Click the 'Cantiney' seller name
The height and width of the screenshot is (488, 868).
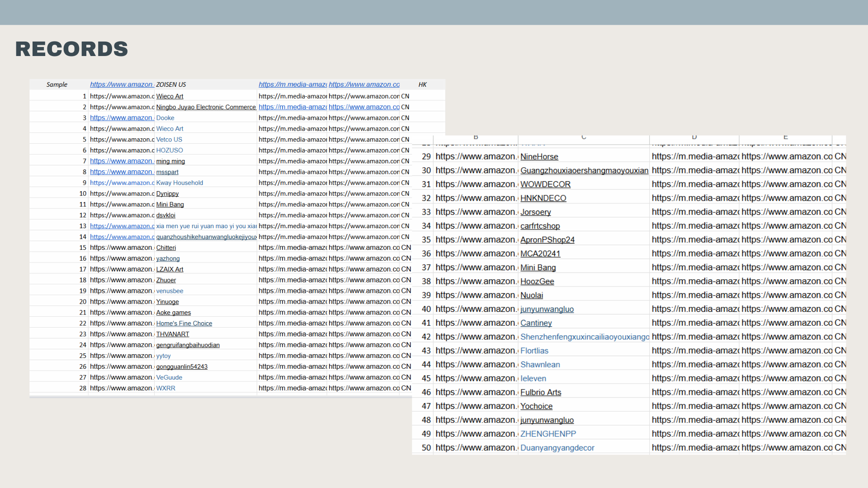point(536,324)
